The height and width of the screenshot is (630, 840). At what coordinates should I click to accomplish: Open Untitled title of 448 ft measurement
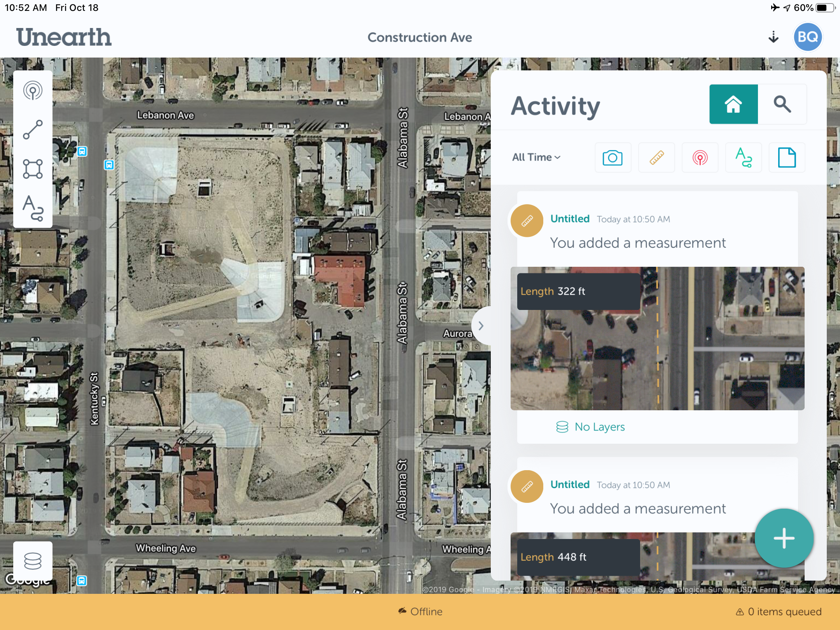point(570,485)
